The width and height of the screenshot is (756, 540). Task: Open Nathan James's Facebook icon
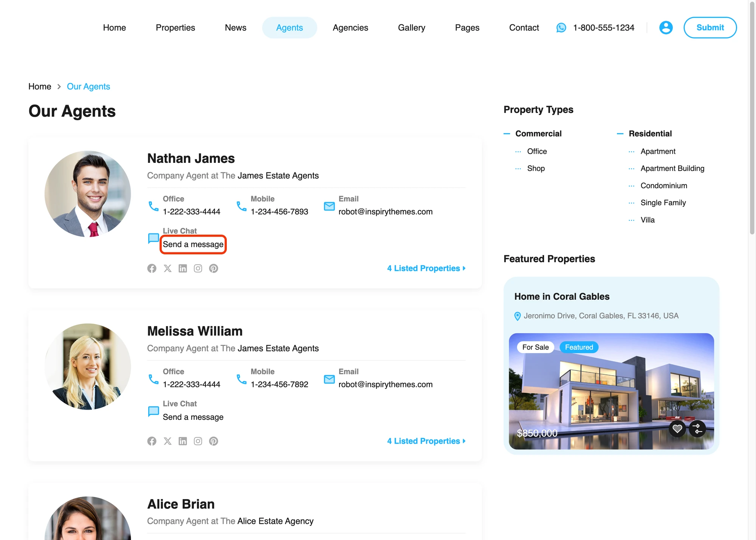(152, 268)
